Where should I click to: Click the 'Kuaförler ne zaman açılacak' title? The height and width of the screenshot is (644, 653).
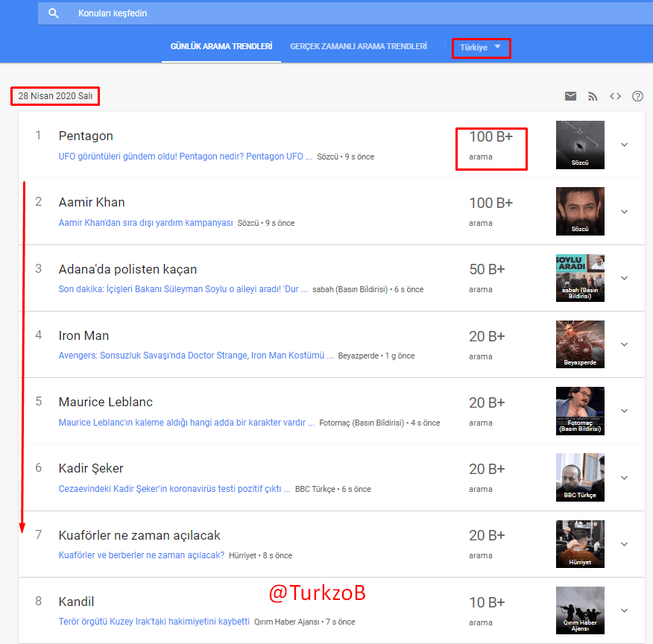[x=139, y=535]
